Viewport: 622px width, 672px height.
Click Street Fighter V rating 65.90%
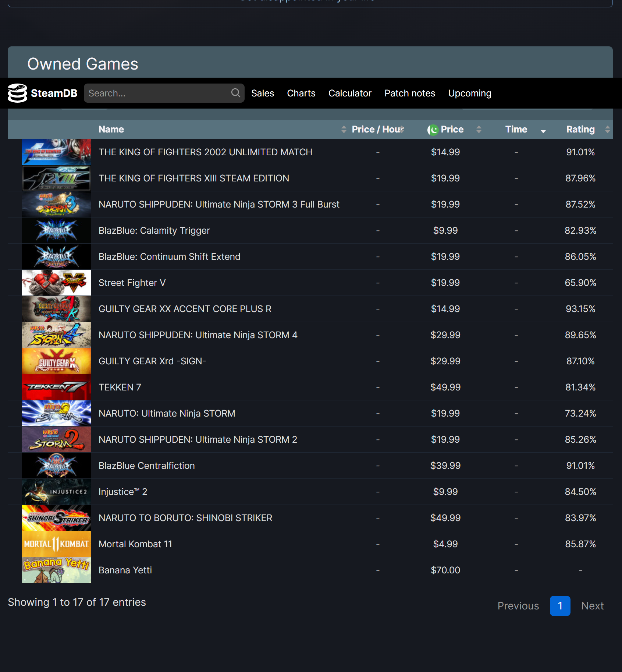point(580,283)
